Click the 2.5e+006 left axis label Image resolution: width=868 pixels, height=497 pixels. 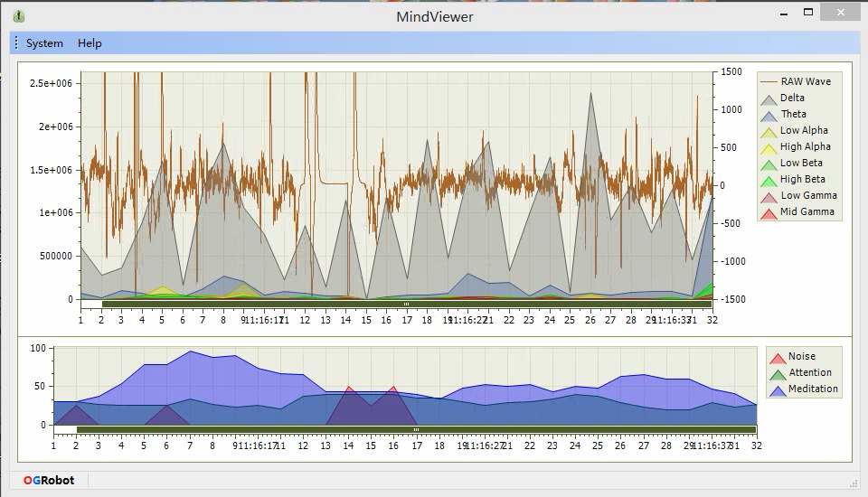(x=51, y=83)
